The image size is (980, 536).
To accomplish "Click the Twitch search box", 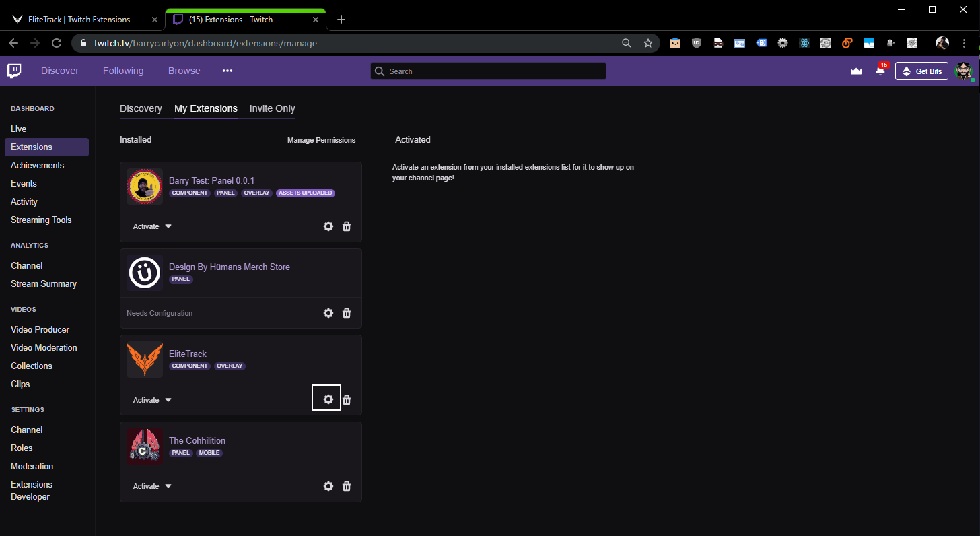I will pos(488,71).
